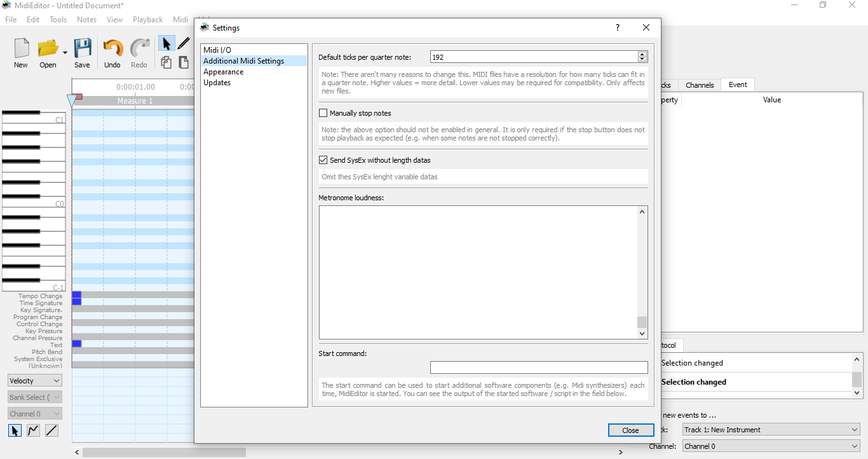Uncheck Send SysEx without length datas
This screenshot has height=459, width=868.
[323, 160]
